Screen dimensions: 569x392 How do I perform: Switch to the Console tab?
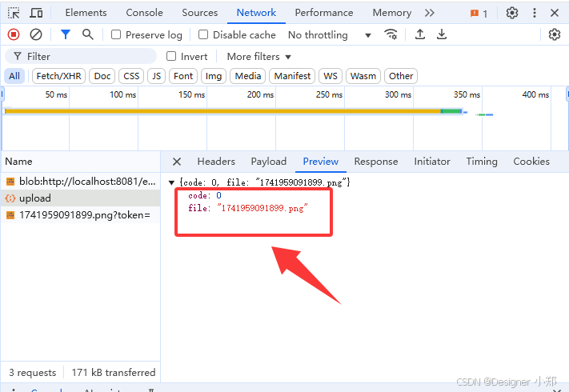(144, 13)
